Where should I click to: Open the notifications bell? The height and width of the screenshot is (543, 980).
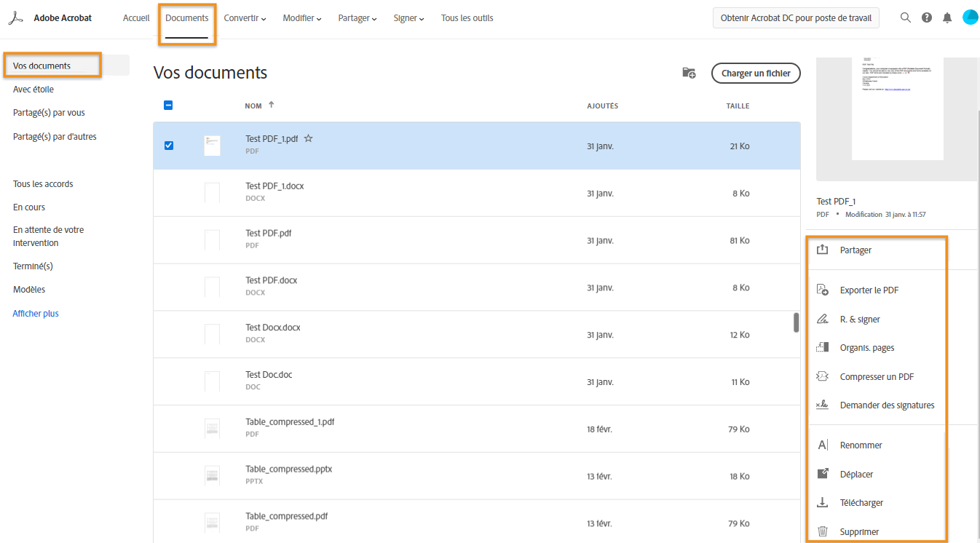(947, 18)
